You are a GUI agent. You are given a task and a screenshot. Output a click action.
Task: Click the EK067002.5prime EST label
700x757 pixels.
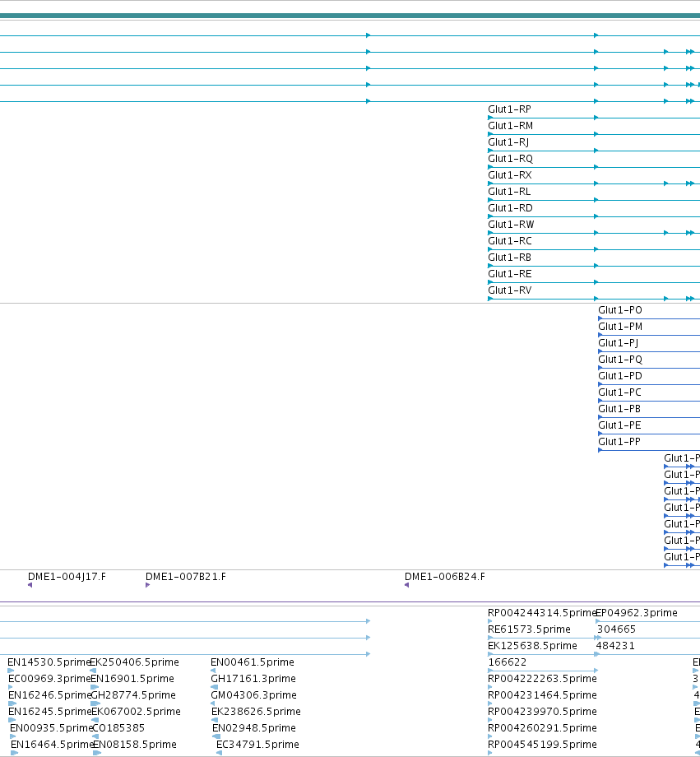137,712
